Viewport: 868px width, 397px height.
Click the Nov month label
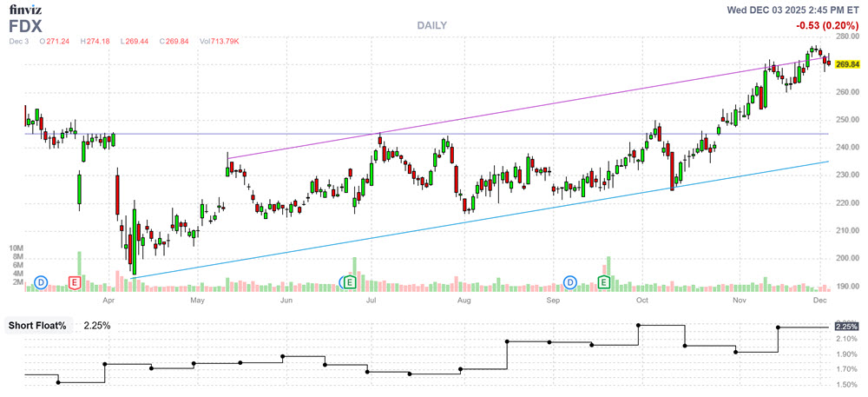pyautogui.click(x=740, y=300)
